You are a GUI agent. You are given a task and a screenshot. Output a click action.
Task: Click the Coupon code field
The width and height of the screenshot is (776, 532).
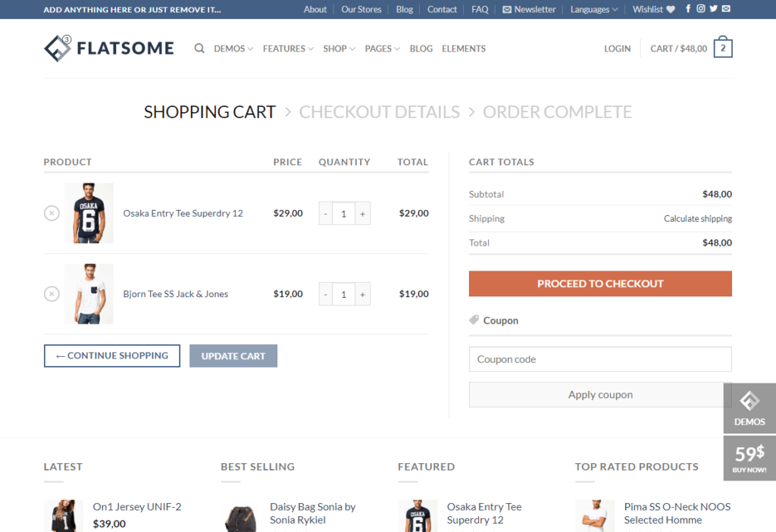pyautogui.click(x=600, y=359)
